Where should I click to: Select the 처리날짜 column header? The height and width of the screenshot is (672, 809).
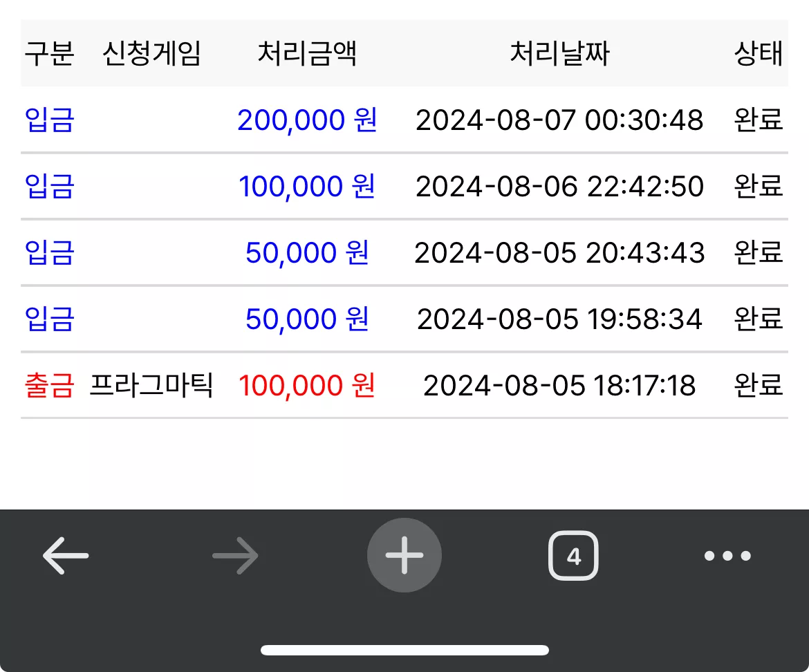point(560,53)
